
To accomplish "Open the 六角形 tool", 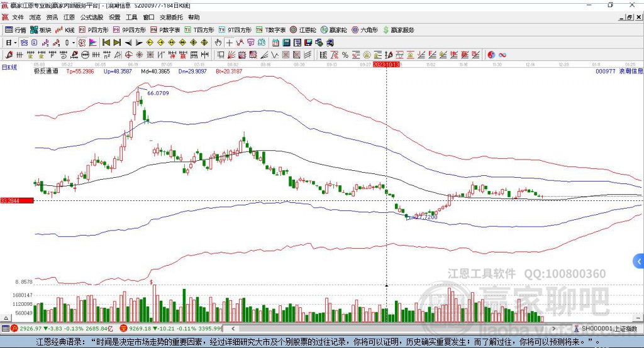I will (x=365, y=30).
